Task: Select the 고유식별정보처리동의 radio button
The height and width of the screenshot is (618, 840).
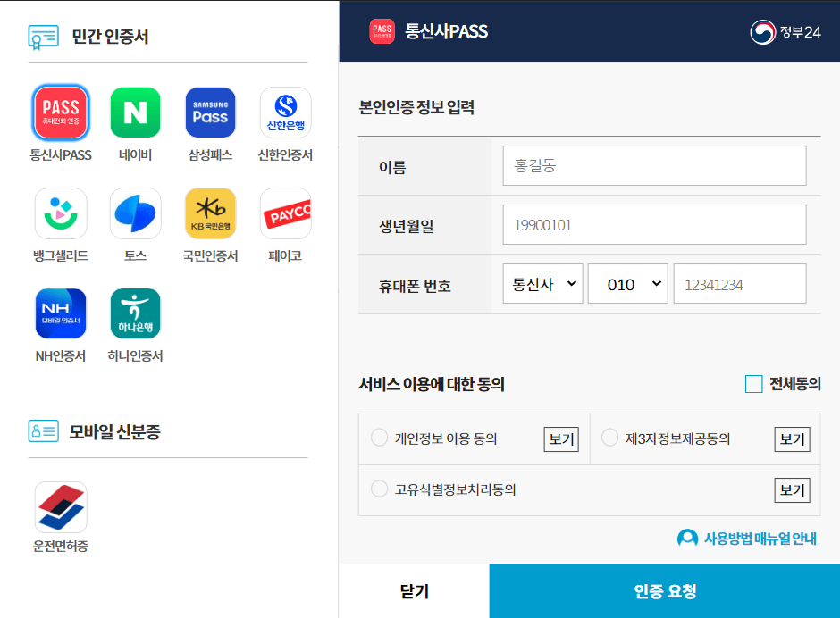Action: click(379, 489)
